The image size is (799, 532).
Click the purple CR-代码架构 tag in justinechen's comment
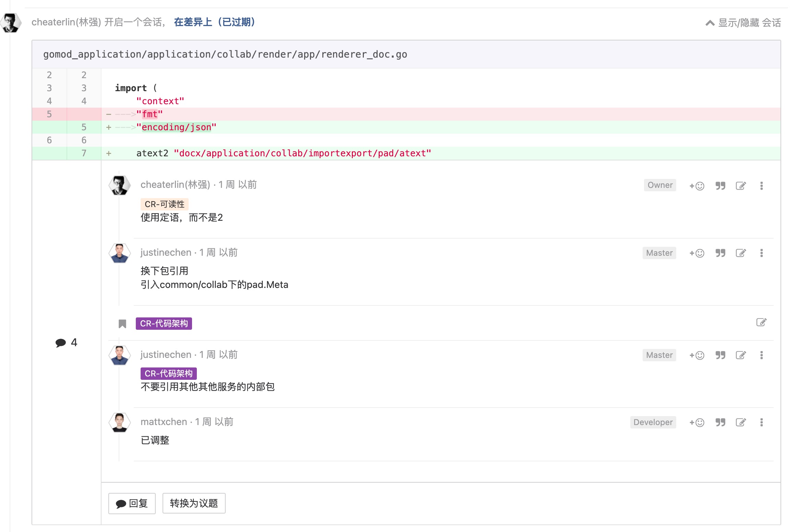(x=168, y=373)
